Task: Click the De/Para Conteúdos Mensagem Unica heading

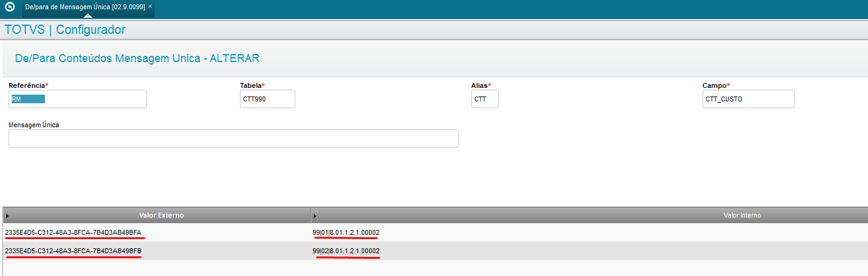Action: coord(137,58)
